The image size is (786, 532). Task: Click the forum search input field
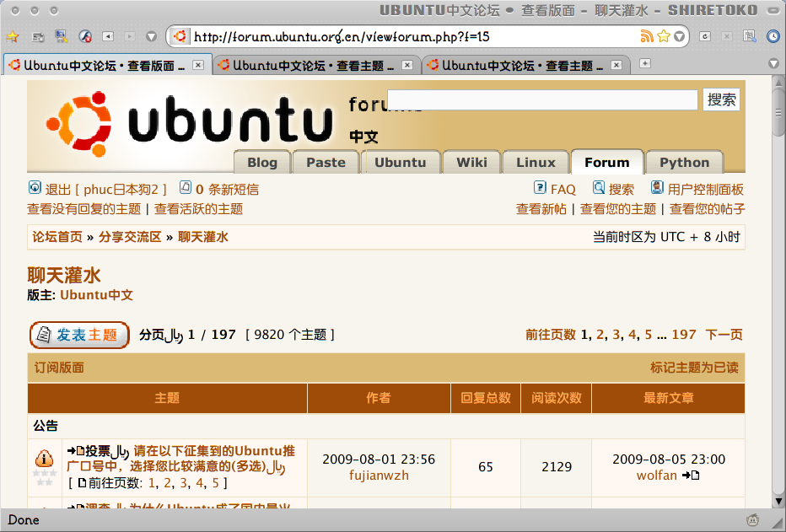542,99
